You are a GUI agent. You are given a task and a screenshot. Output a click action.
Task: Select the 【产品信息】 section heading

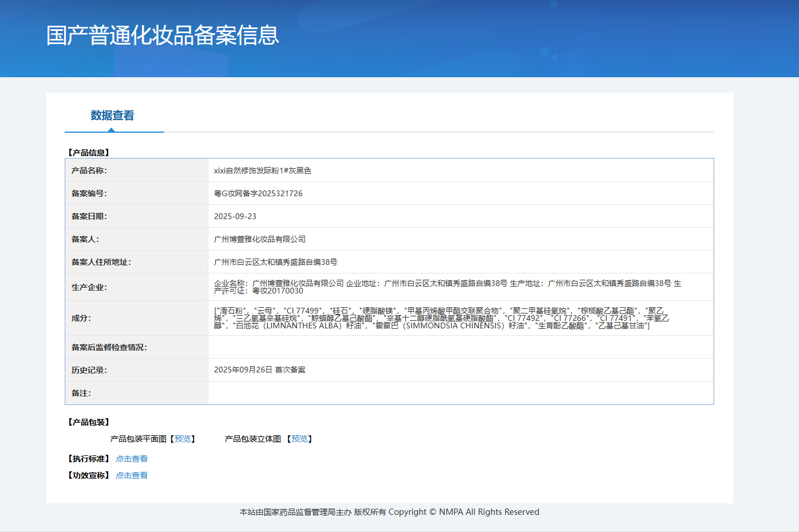click(89, 153)
